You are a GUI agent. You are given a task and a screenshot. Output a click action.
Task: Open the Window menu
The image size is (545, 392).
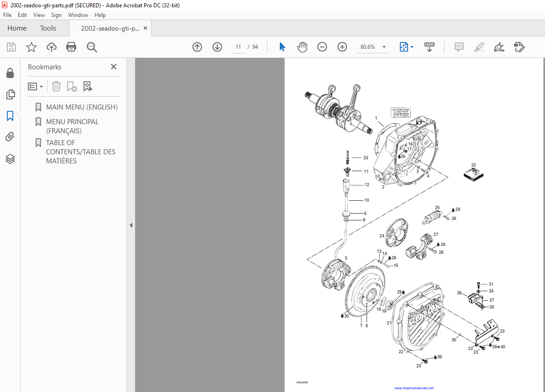(78, 15)
